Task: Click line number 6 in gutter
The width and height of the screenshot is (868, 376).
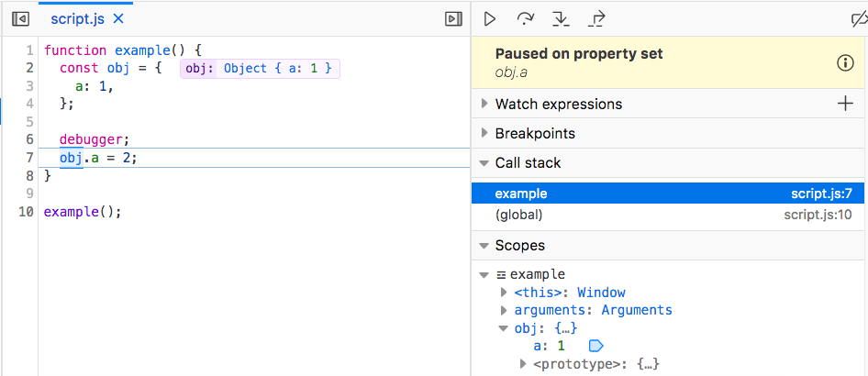Action: [29, 139]
